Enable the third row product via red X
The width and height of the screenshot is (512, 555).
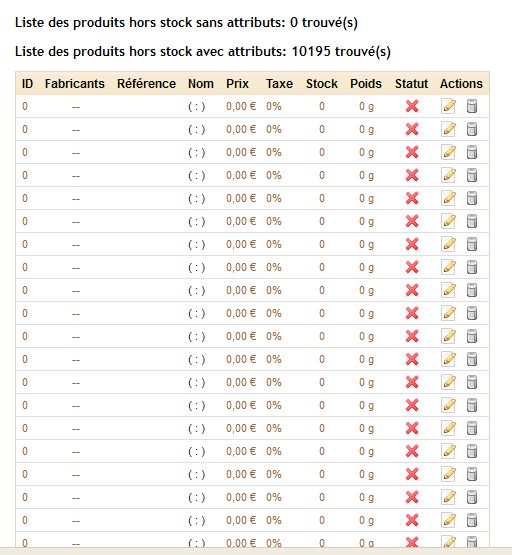412,152
